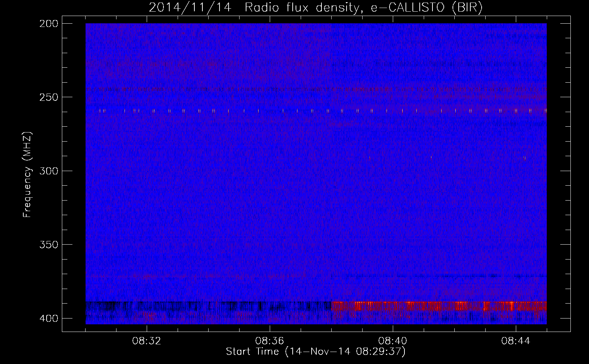The height and width of the screenshot is (364, 589).
Task: Click the 08:32 time tick label
Action: pos(147,341)
